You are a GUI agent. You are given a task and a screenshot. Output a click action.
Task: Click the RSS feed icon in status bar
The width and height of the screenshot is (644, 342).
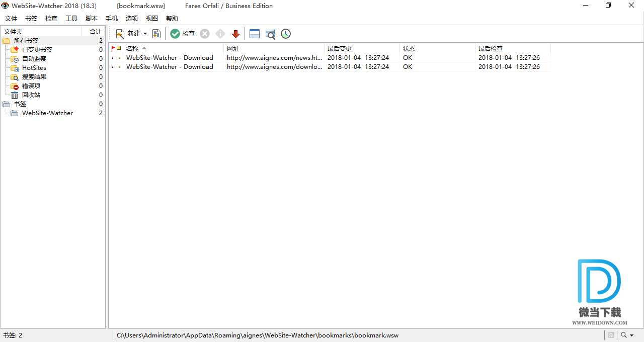[x=611, y=335]
